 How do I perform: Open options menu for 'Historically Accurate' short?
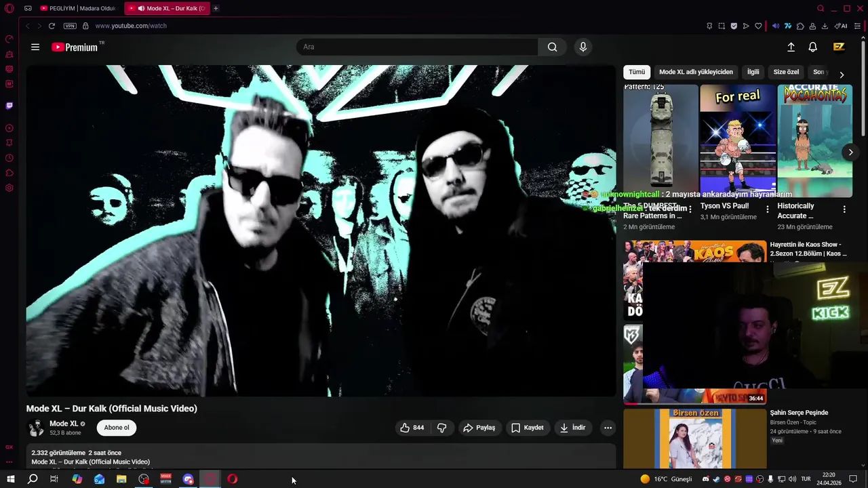point(844,209)
